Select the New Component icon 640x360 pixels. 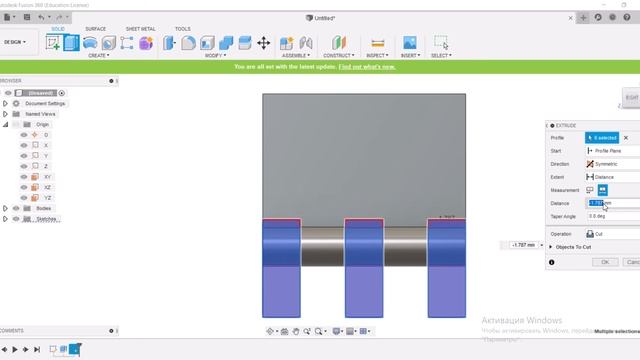287,43
